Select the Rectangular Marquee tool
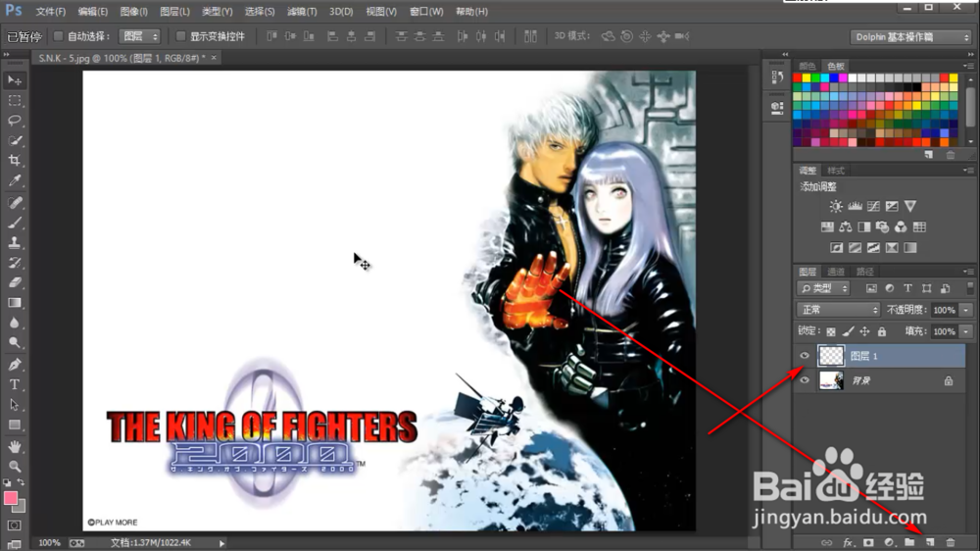 tap(15, 101)
